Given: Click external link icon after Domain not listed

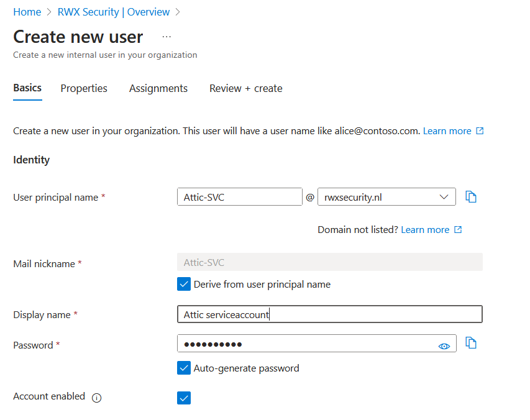Looking at the screenshot, I should click(458, 230).
